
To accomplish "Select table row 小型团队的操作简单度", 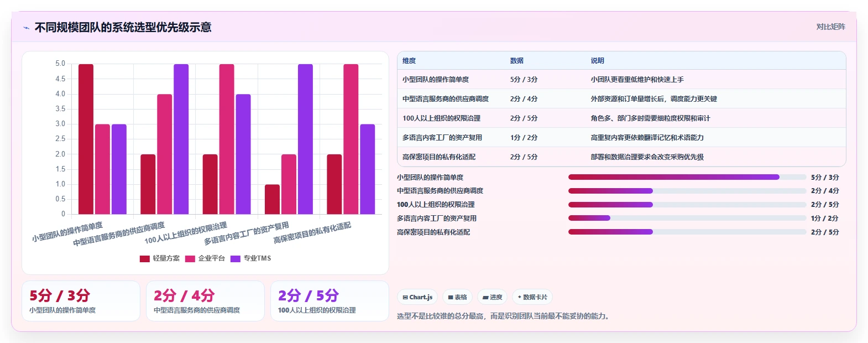I will 621,80.
